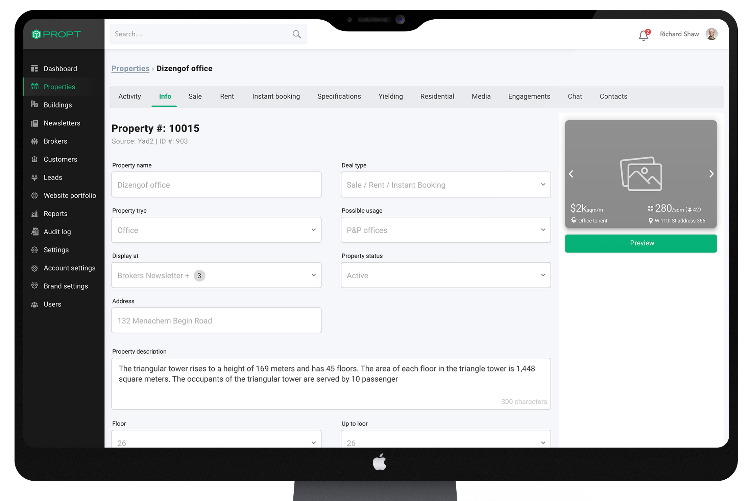Click the Users sidebar icon
Image resolution: width=751 pixels, height=501 pixels.
[34, 305]
